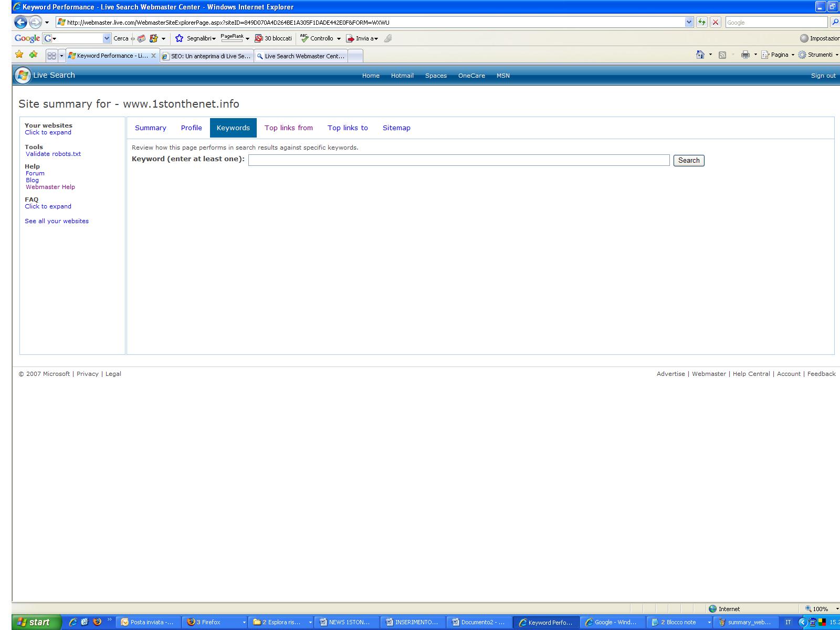Click the 30 bloccati popup blocker
This screenshot has width=840, height=630.
[x=273, y=38]
